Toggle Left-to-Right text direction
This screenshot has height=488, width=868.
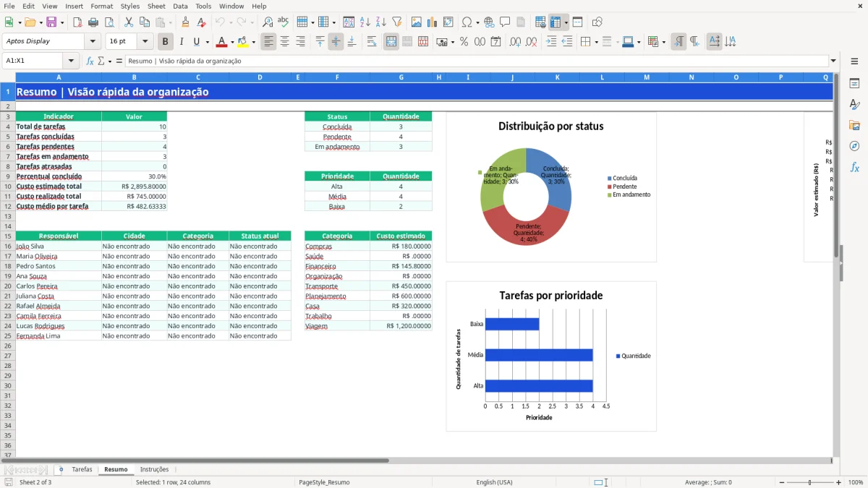[x=678, y=42]
